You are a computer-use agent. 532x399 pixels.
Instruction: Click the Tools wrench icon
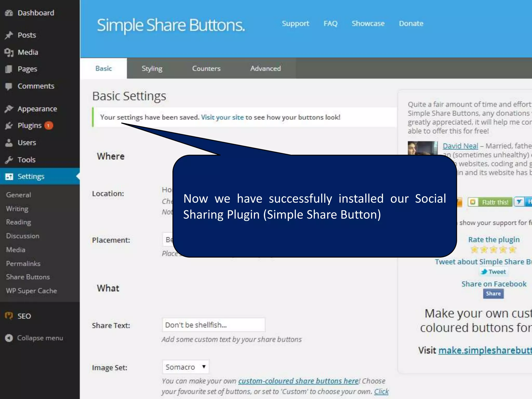pos(9,160)
